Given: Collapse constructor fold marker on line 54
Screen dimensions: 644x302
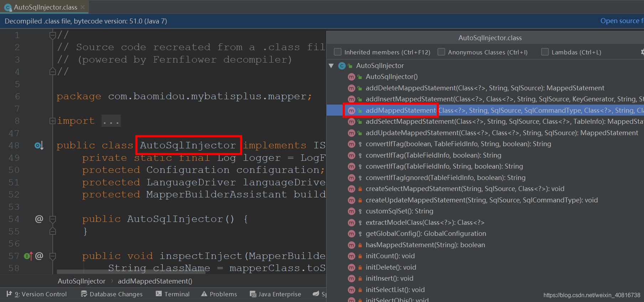Looking at the screenshot, I should pos(52,219).
